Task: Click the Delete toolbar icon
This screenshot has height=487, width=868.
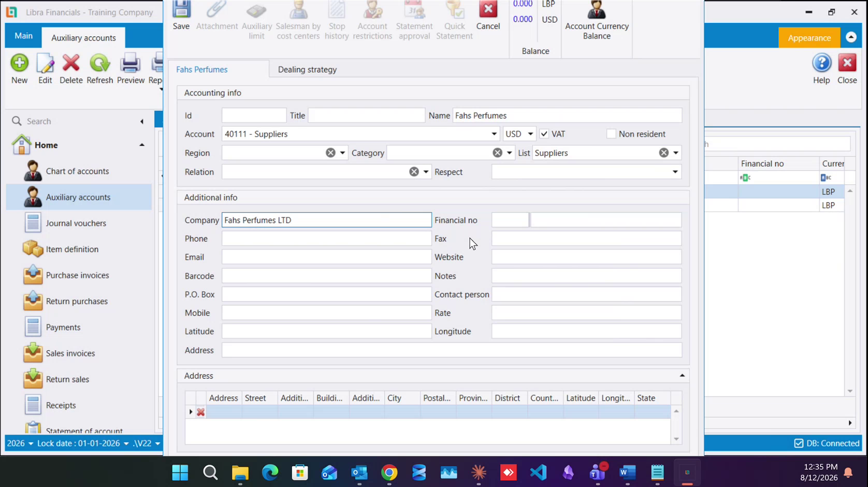Action: (71, 69)
